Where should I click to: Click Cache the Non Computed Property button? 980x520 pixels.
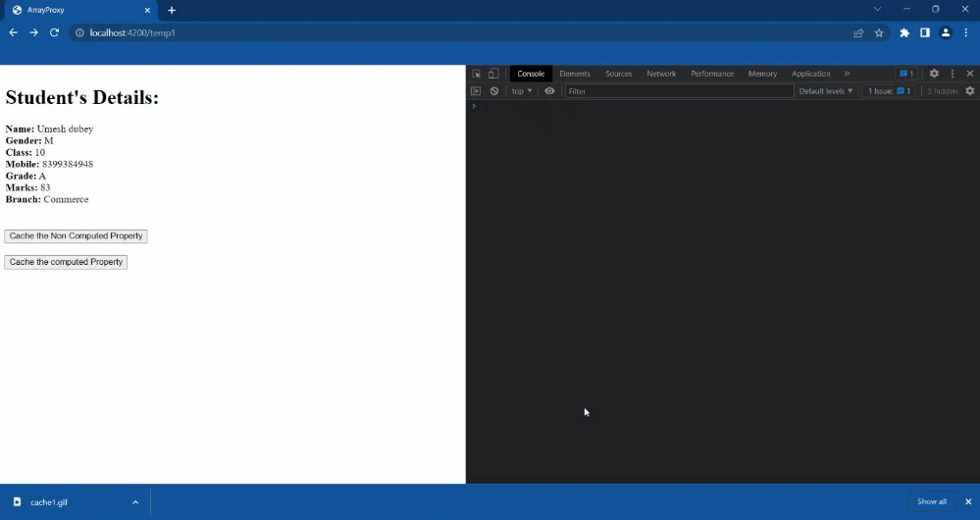coord(76,236)
